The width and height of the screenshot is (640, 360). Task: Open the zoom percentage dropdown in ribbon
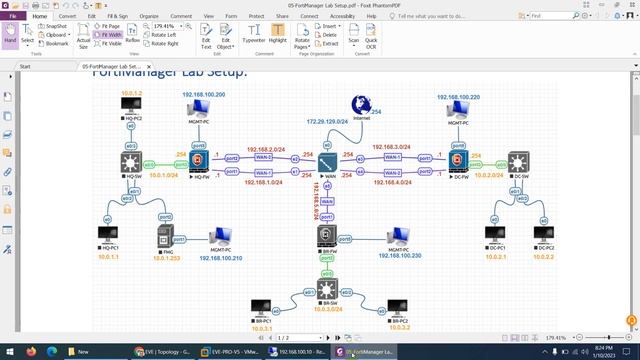pyautogui.click(x=181, y=26)
